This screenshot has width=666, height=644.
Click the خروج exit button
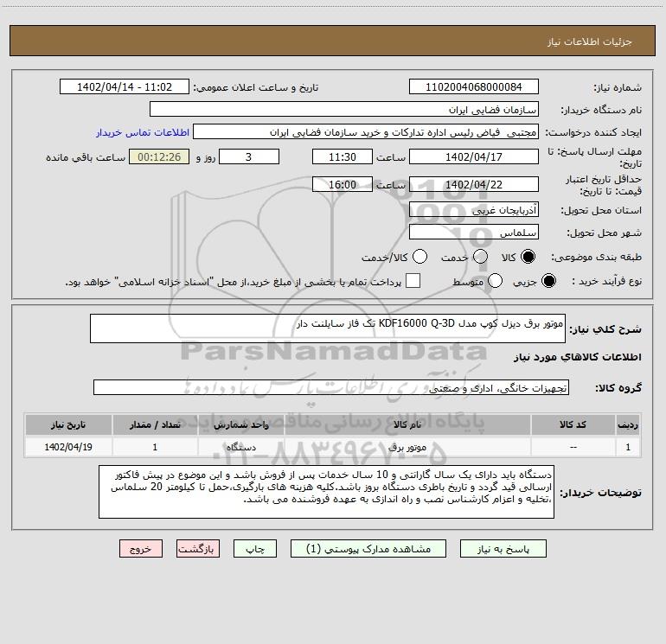(141, 549)
